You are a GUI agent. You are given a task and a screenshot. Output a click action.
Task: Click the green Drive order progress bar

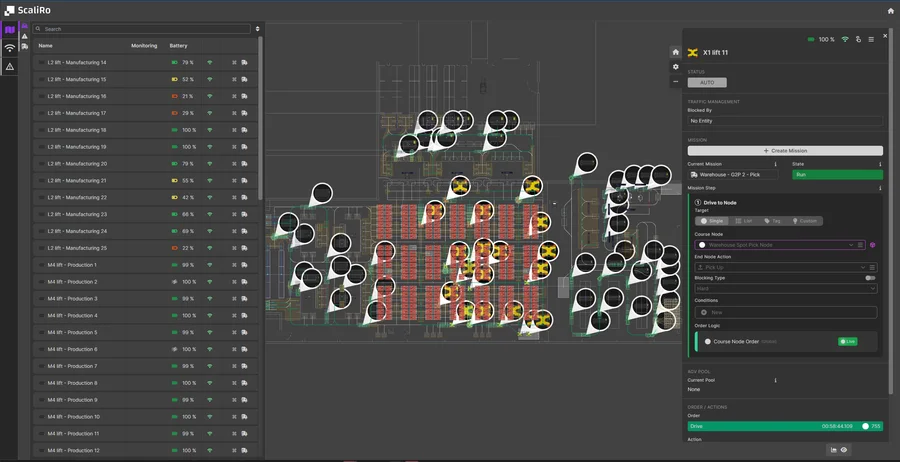click(x=785, y=426)
